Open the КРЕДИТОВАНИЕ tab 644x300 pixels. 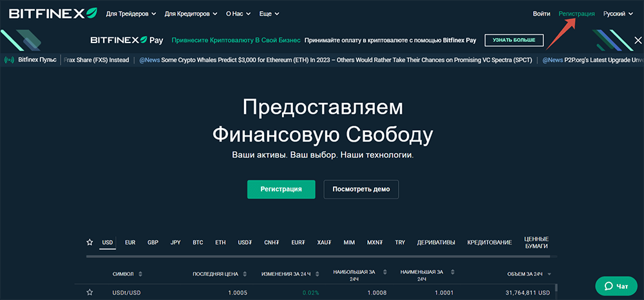489,243
